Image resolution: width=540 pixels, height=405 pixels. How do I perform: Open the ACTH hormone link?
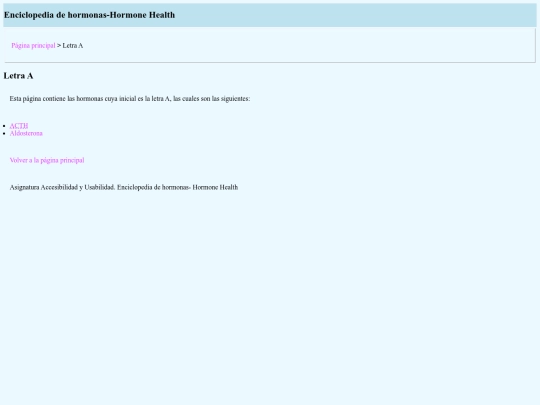(19, 126)
